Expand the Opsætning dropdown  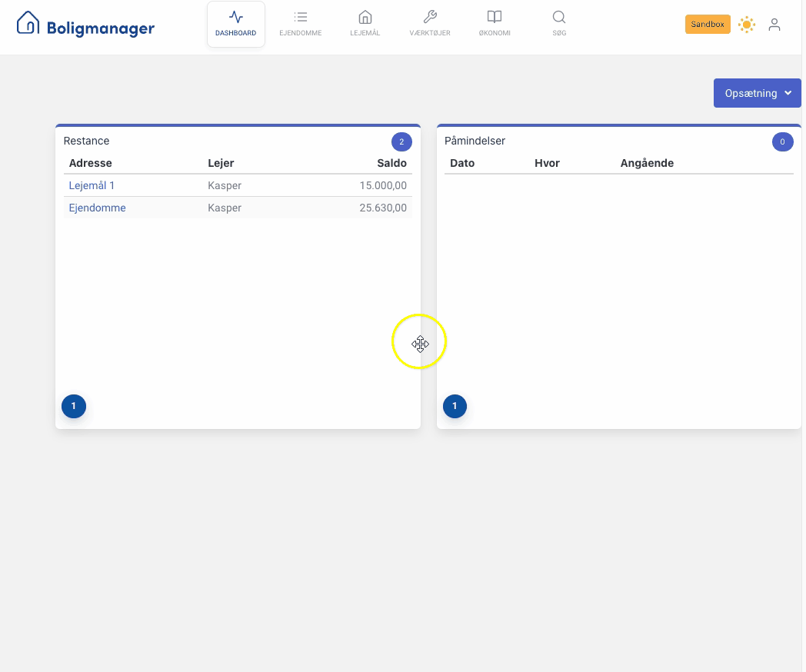click(758, 93)
